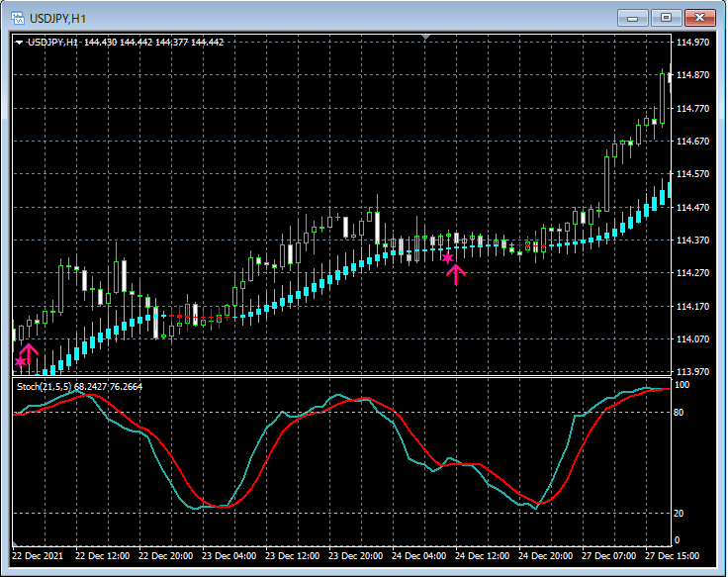Click the gray chart shift triangle at top

[x=425, y=38]
